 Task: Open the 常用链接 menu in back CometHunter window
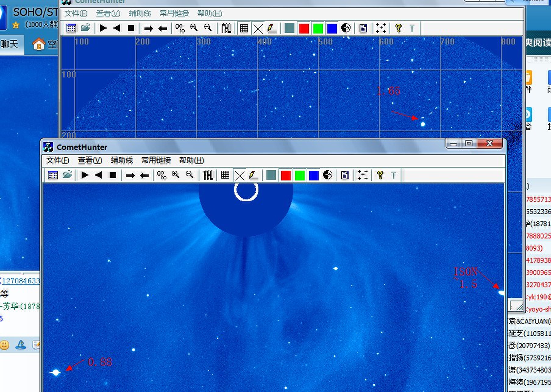pos(174,13)
